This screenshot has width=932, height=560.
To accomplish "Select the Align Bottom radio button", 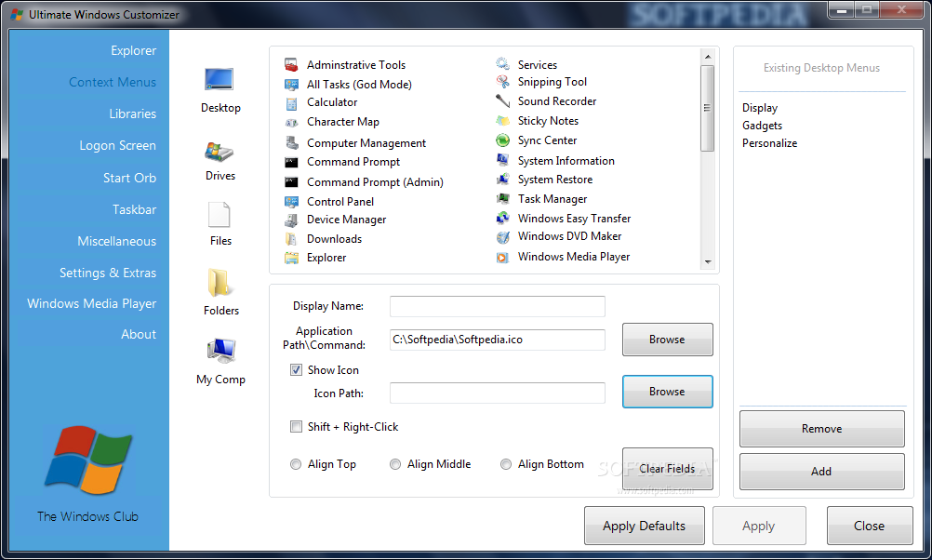I will pyautogui.click(x=506, y=464).
